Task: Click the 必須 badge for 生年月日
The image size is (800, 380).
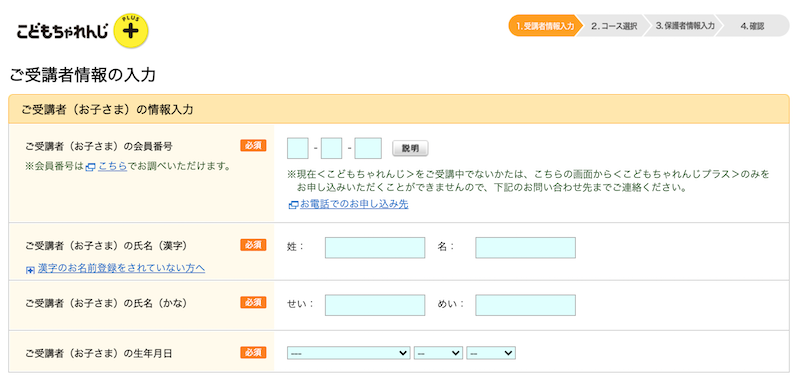Action: pos(253,352)
